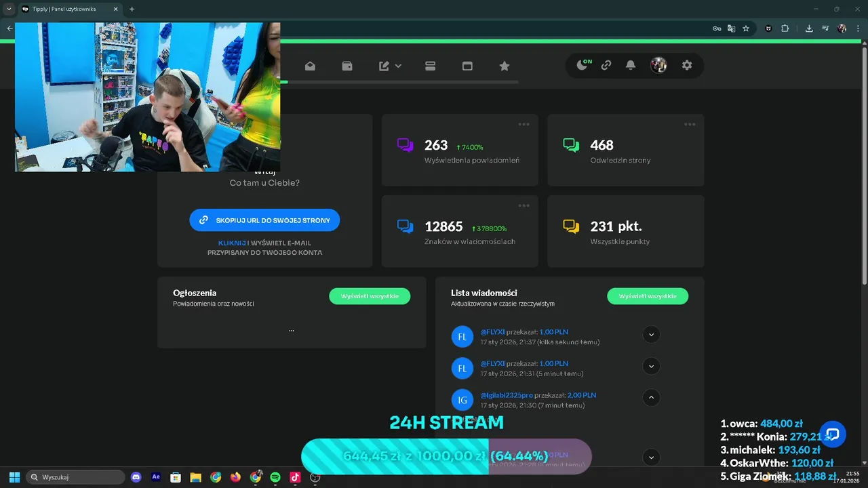The width and height of the screenshot is (868, 488).
Task: Click the browser page vertical scrollbar
Action: (x=864, y=166)
